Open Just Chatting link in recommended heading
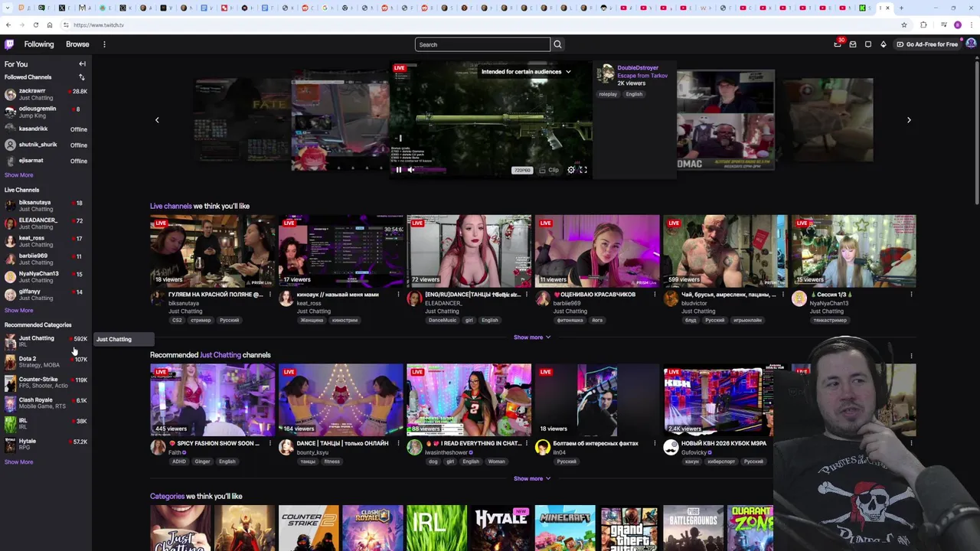Image resolution: width=980 pixels, height=551 pixels. pyautogui.click(x=220, y=355)
